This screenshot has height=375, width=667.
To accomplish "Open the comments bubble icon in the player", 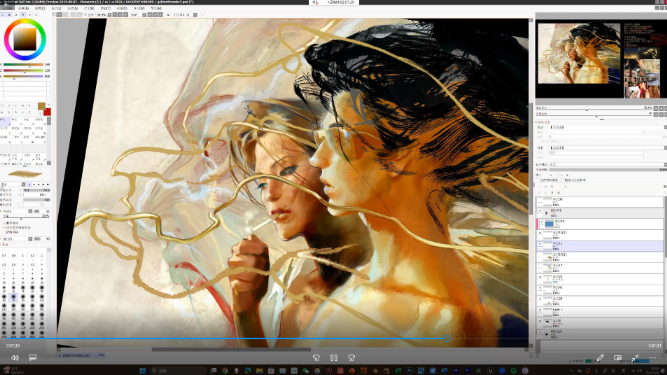I will pyautogui.click(x=32, y=358).
